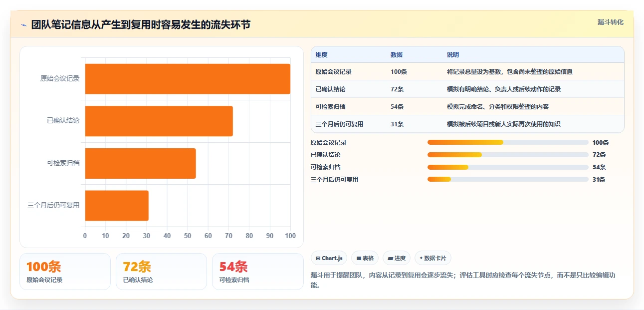644x310 pixels.
Task: Click the 100条 value beside the progress bar
Action: coord(601,143)
